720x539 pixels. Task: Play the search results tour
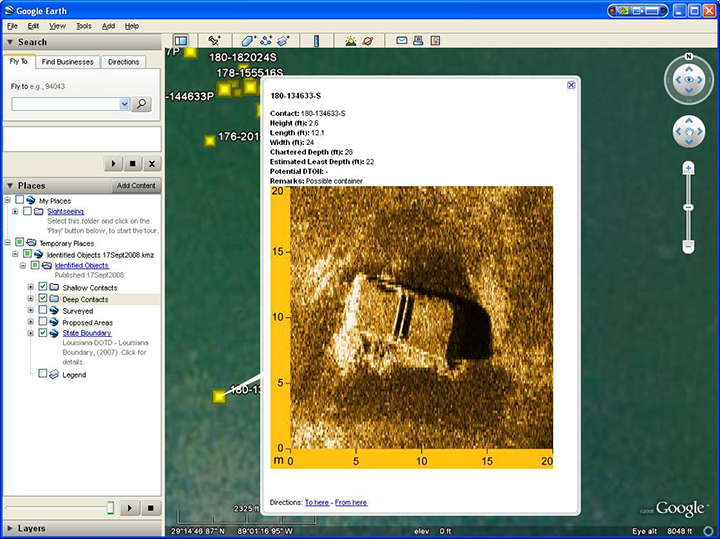click(x=113, y=163)
